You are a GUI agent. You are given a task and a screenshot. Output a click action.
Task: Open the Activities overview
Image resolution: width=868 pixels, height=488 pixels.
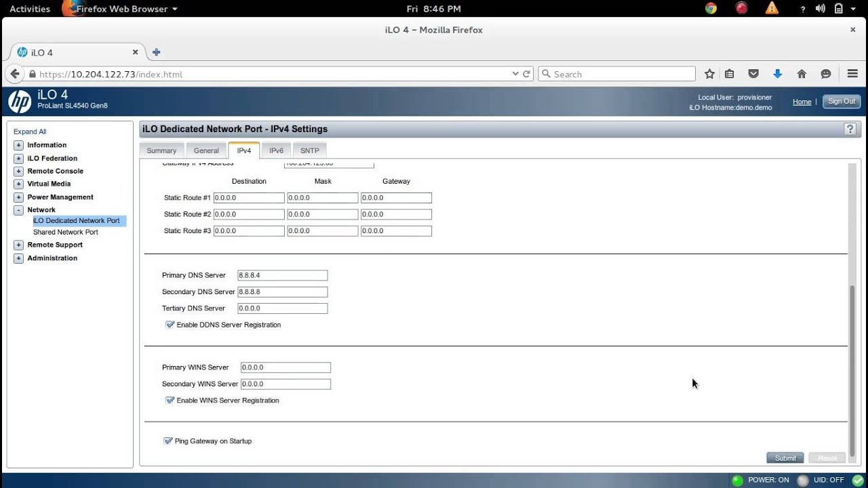click(30, 9)
